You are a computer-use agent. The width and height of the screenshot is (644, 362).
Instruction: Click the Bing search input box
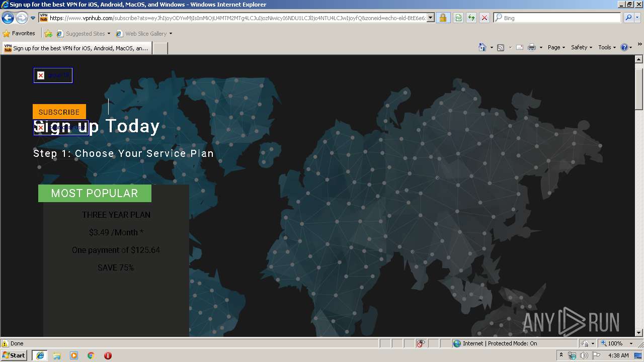[x=557, y=18]
